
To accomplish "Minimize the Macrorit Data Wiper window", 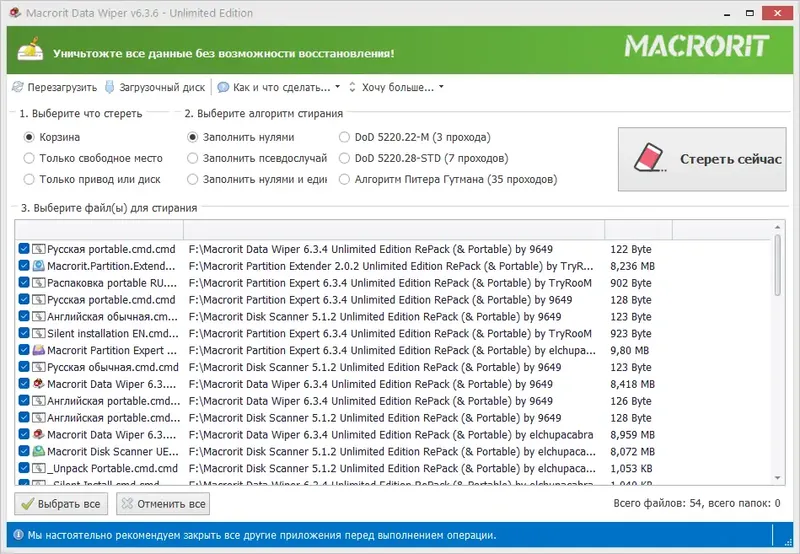I will tap(727, 13).
